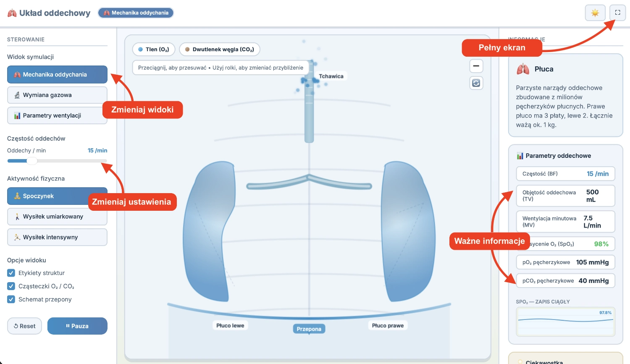The height and width of the screenshot is (364, 630).
Task: Disable the Cząsteczki O₂ / CO₂ checkbox
Action: 11,286
